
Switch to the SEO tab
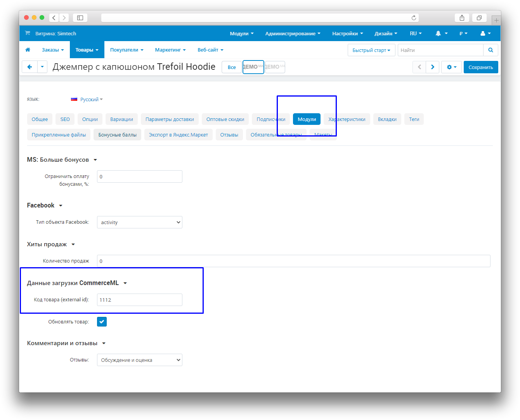click(x=65, y=119)
